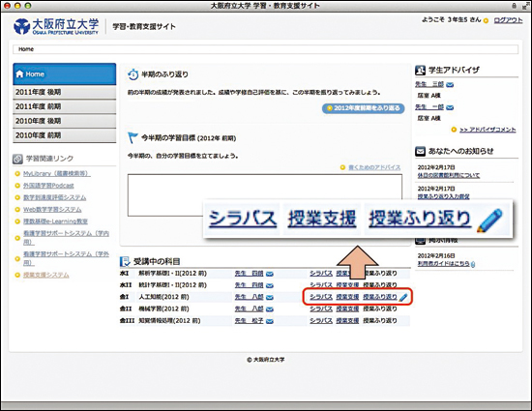Viewport: 532px width, 411px height.
Task: Open 外国語学習Podcast link
Action: click(48, 186)
